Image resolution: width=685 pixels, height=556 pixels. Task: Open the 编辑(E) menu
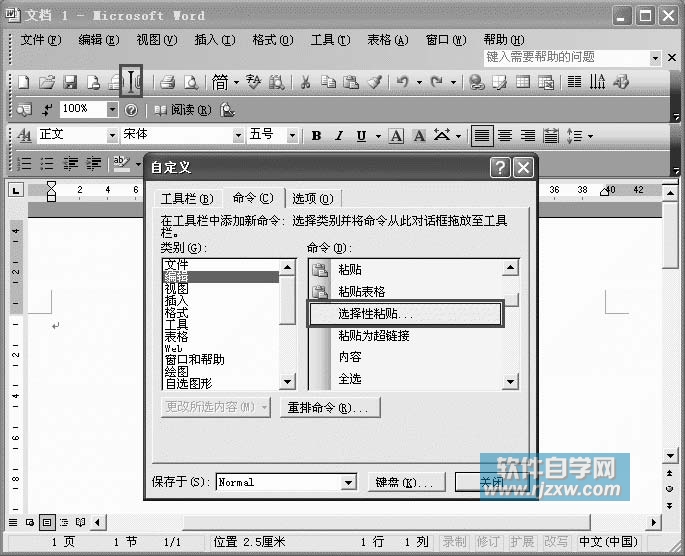(99, 40)
